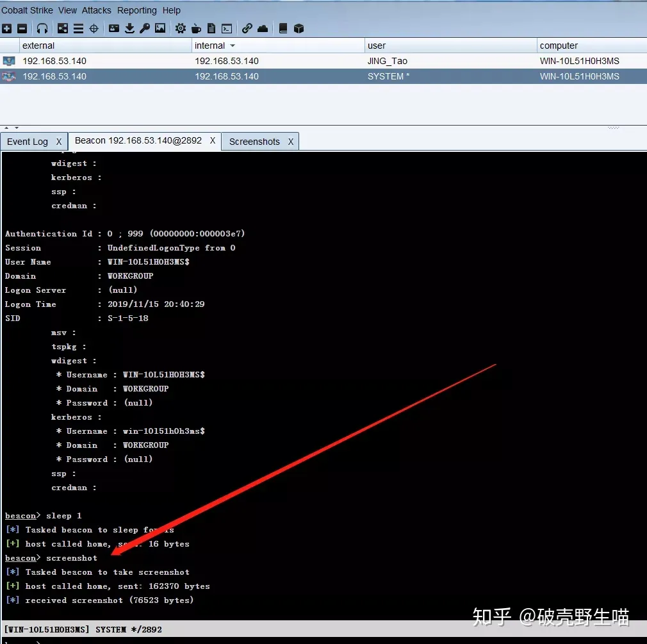Sort sessions by the internal column header
Screen dimensions: 647x644
point(278,45)
